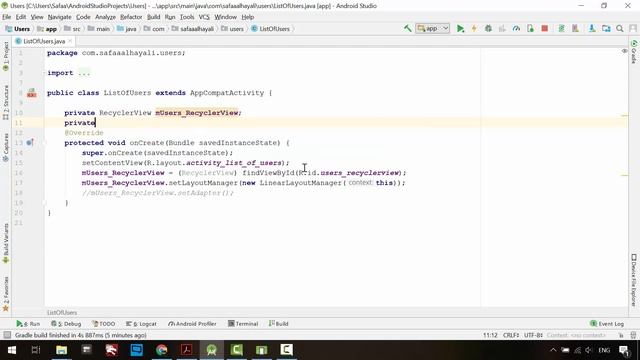
Task: Click the 11:12 cursor position indicator
Action: (x=490, y=335)
